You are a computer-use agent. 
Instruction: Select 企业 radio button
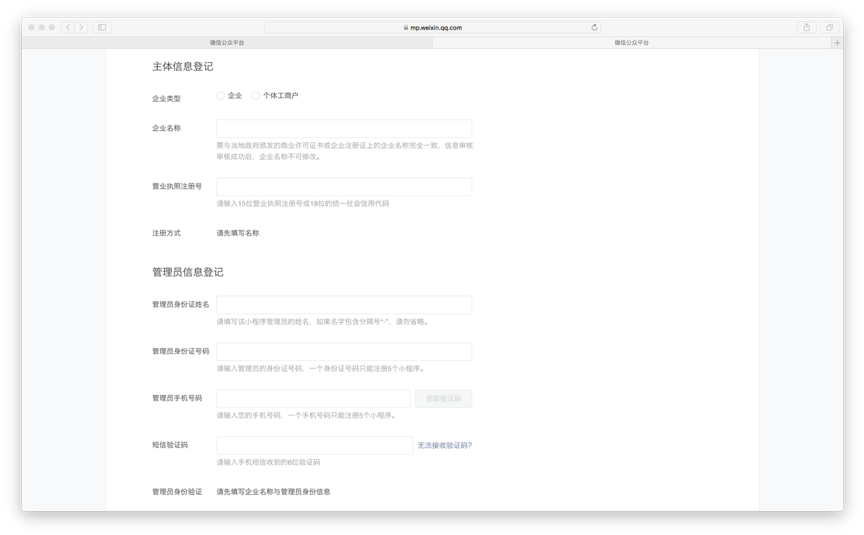click(220, 96)
